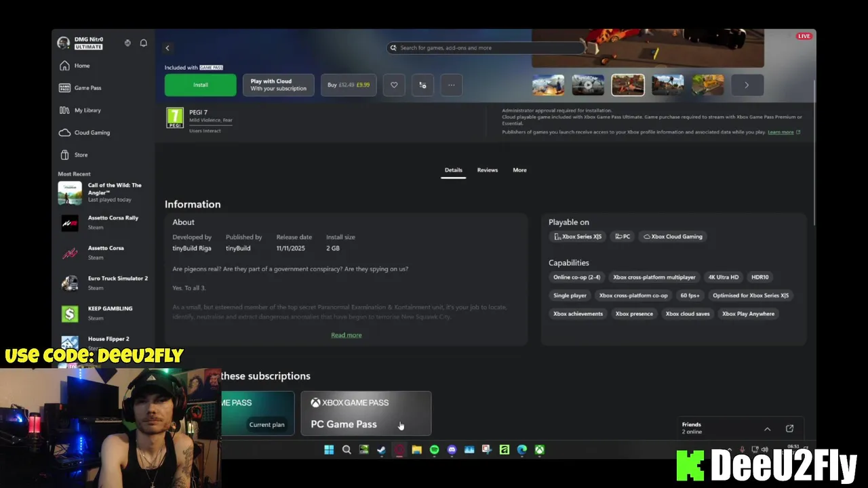The image size is (868, 488).
Task: Open taskbar Search magnifier
Action: point(347,449)
